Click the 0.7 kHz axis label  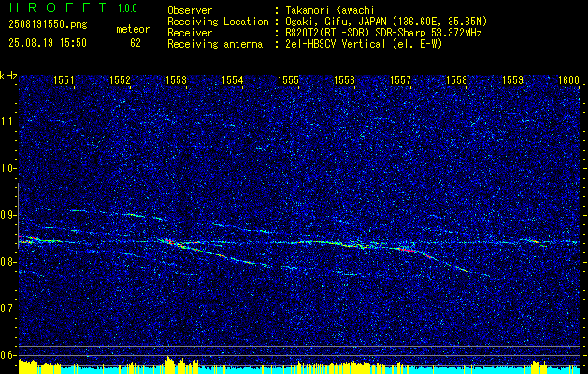pyautogui.click(x=7, y=309)
